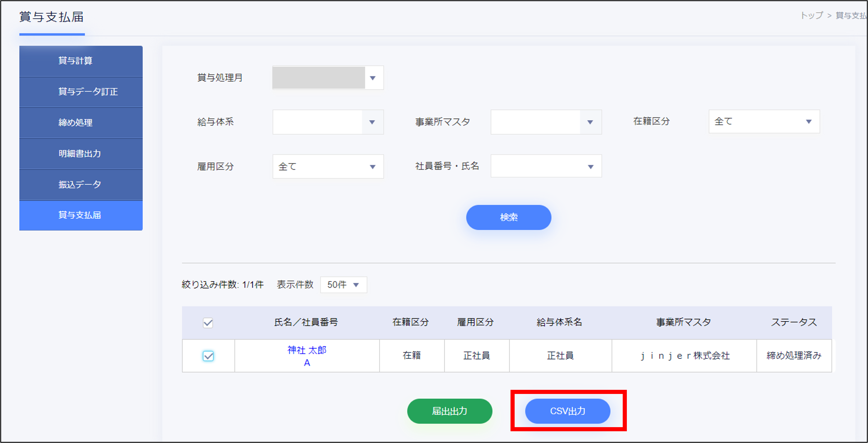Viewport: 868px width, 443px height.
Task: Uncheck the 神社 太郎 row checkbox
Action: point(208,356)
